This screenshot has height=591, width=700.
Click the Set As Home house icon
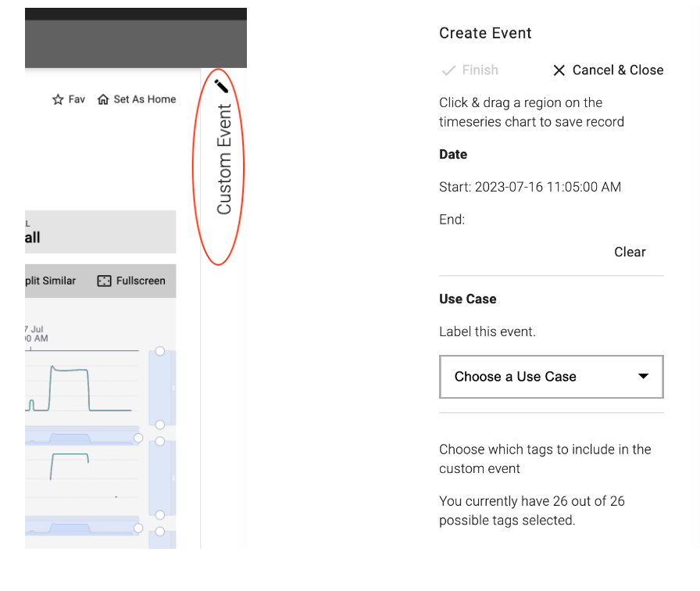(x=103, y=100)
